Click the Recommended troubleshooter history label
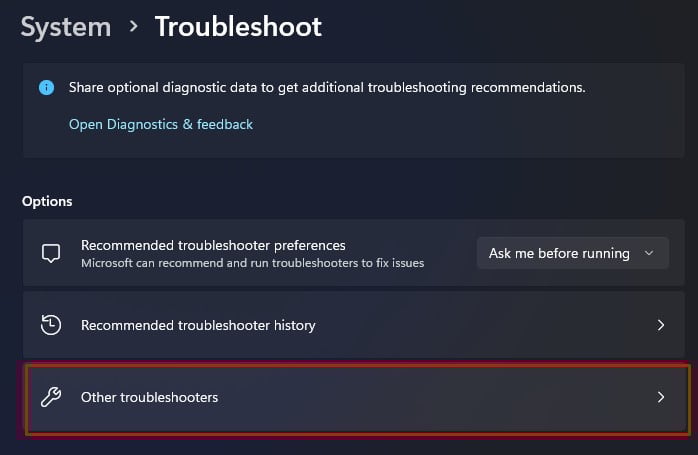Viewport: 698px width, 455px height. coord(198,325)
